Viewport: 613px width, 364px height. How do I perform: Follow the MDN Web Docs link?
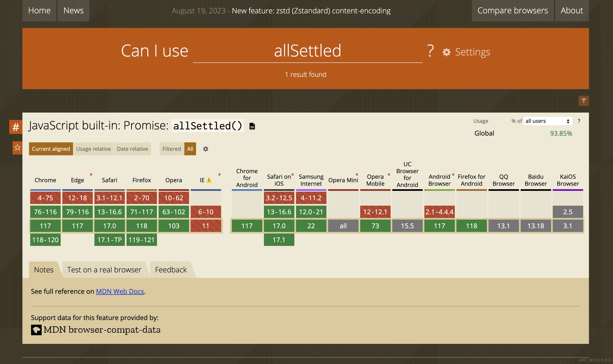tap(120, 291)
